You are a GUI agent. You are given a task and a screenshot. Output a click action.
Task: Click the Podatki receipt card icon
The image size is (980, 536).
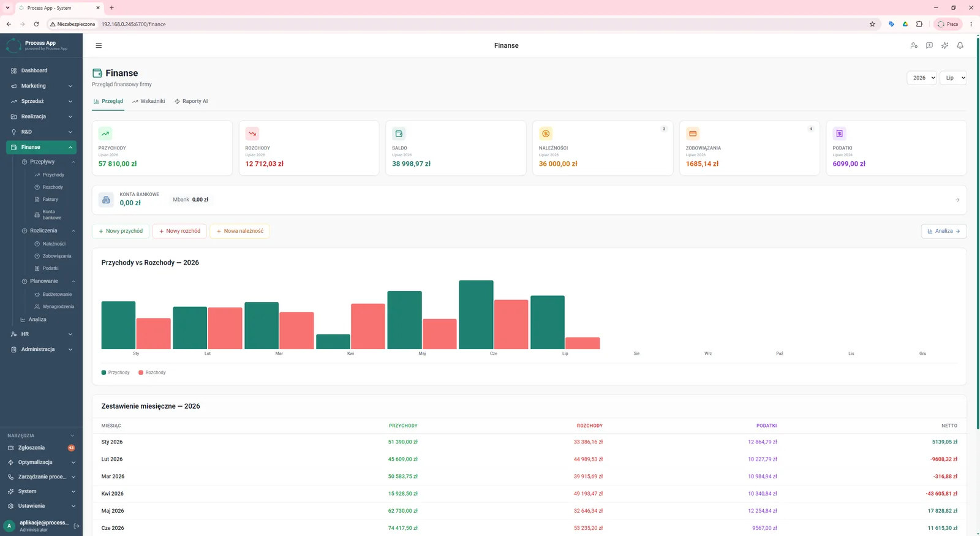[840, 134]
